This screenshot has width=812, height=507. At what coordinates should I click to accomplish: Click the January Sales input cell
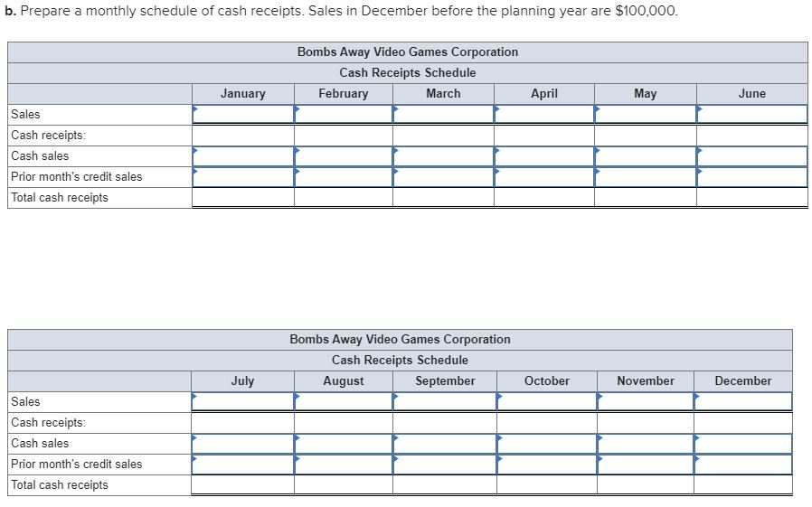pos(242,114)
